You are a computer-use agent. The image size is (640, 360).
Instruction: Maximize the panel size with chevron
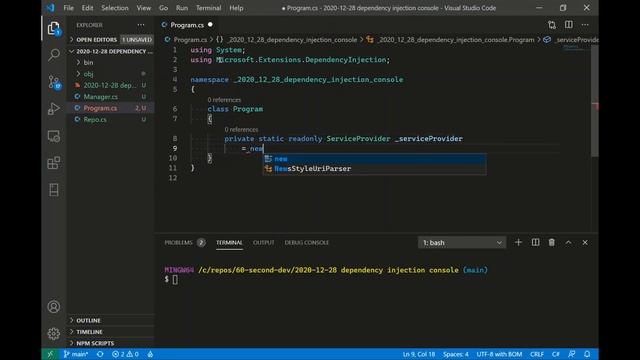pyautogui.click(x=568, y=242)
